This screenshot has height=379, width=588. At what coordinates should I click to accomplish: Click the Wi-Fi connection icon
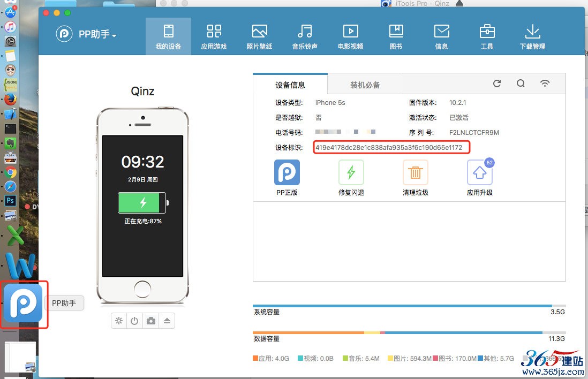tap(545, 83)
